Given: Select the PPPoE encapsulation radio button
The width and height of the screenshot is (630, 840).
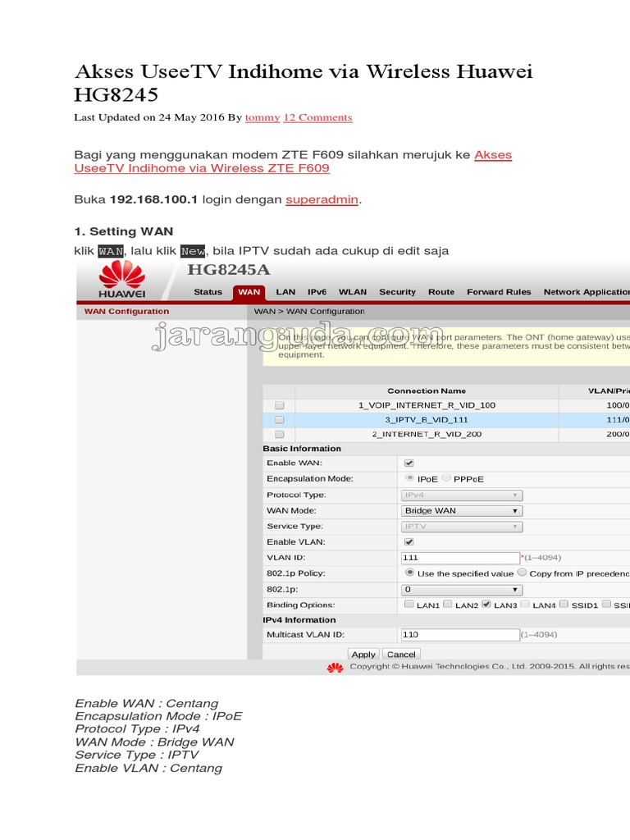Looking at the screenshot, I should (445, 478).
